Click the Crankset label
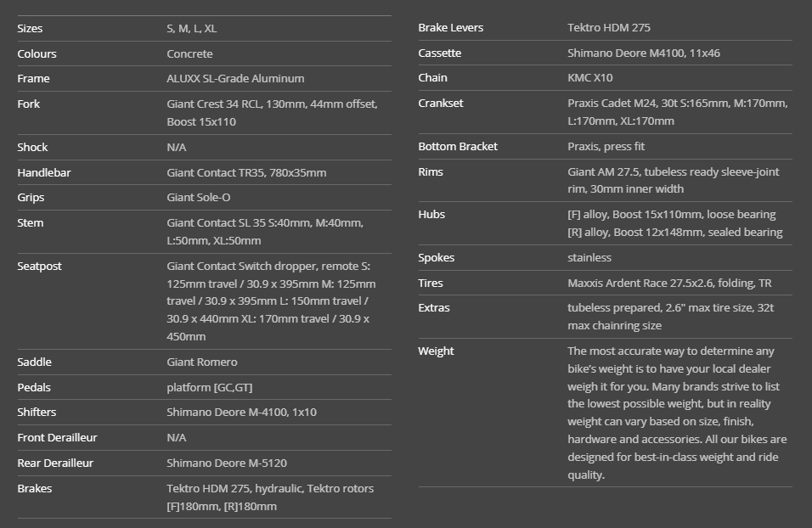This screenshot has height=528, width=812. tap(440, 103)
